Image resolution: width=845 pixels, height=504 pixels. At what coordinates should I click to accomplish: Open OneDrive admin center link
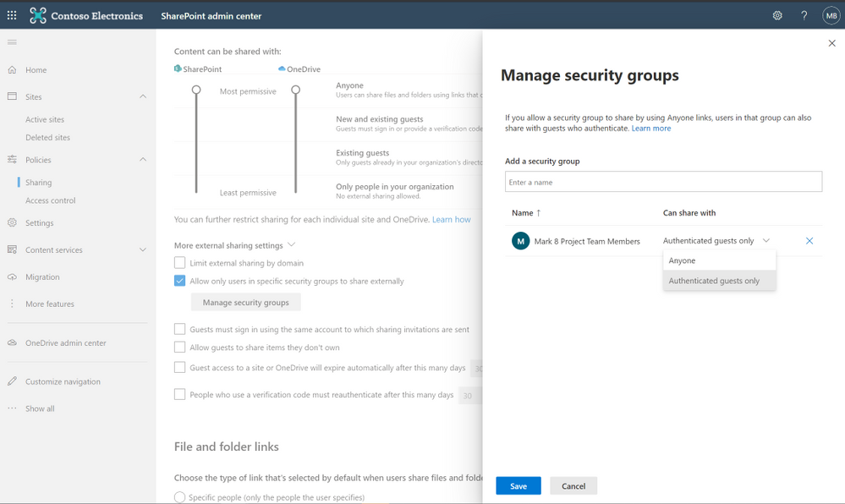click(66, 342)
